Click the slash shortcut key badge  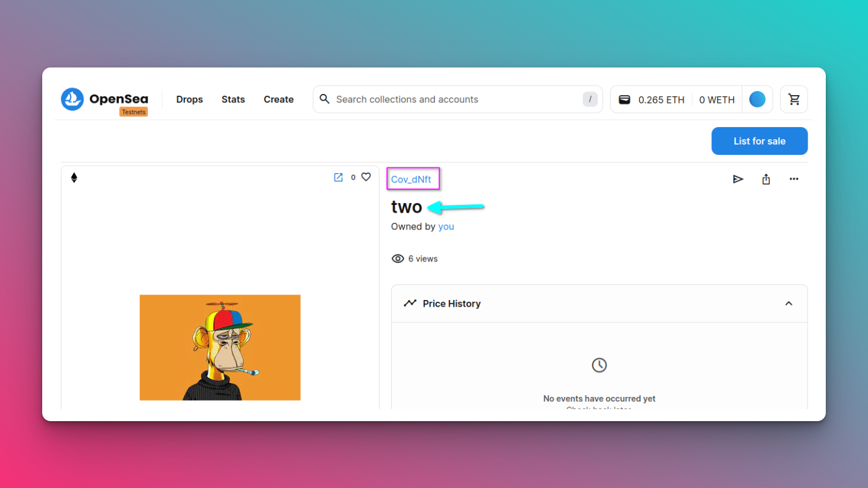coord(590,99)
